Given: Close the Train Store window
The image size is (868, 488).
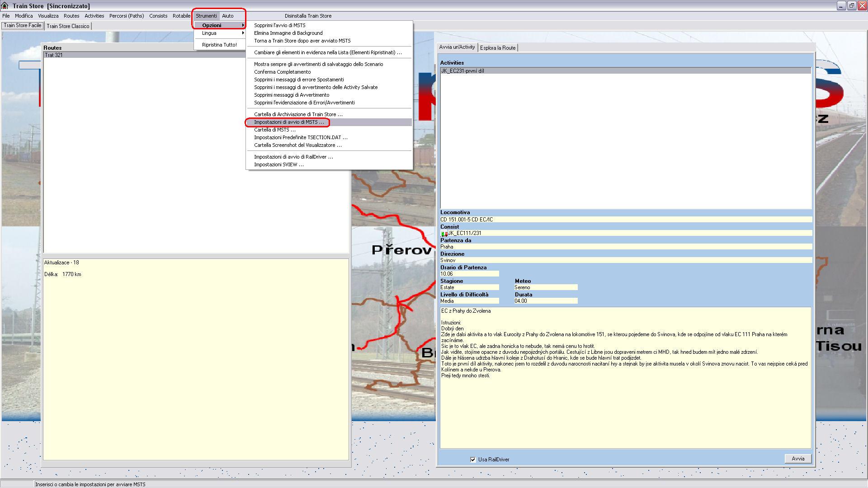Looking at the screenshot, I should (x=862, y=5).
